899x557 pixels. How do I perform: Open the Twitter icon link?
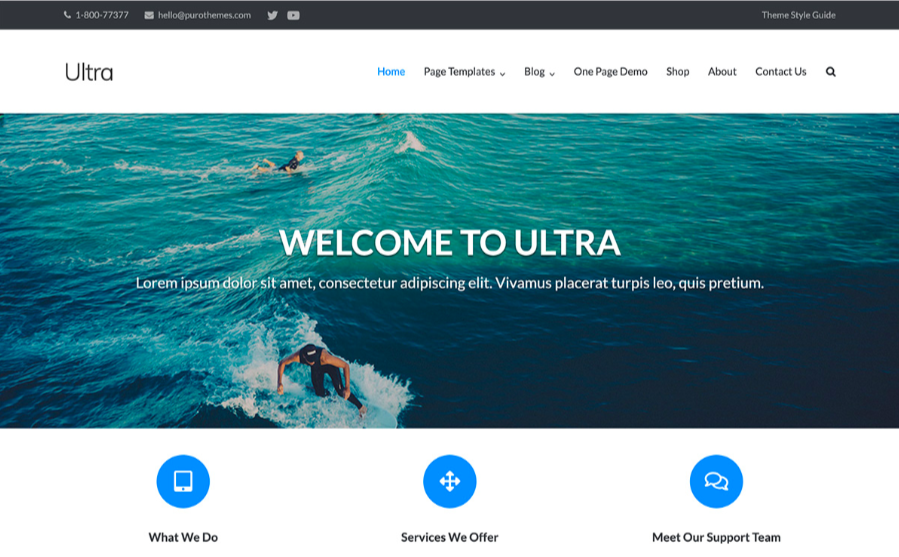point(272,15)
